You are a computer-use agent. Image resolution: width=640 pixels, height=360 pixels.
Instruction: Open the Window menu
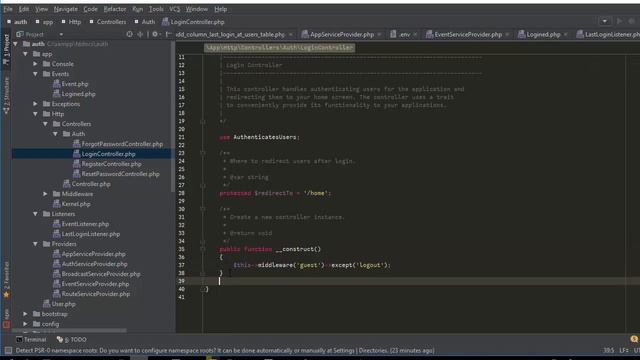197,9
